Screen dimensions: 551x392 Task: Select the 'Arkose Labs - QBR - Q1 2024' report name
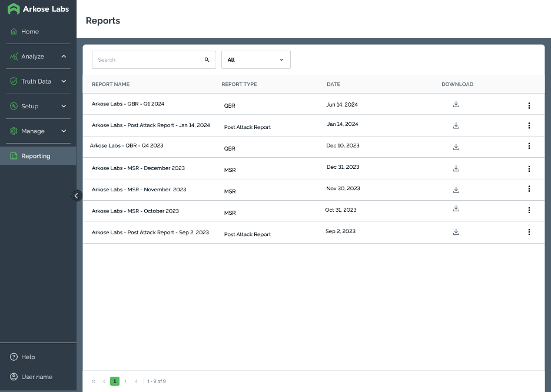[128, 104]
